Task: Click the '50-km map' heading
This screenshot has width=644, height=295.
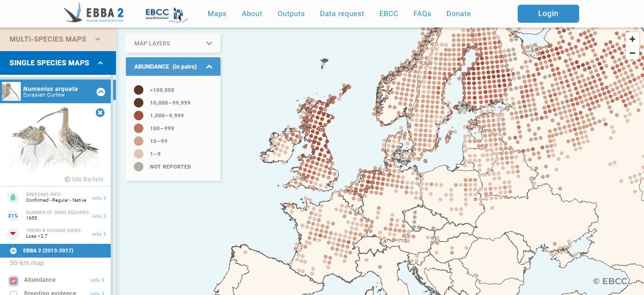Action: 27,263
